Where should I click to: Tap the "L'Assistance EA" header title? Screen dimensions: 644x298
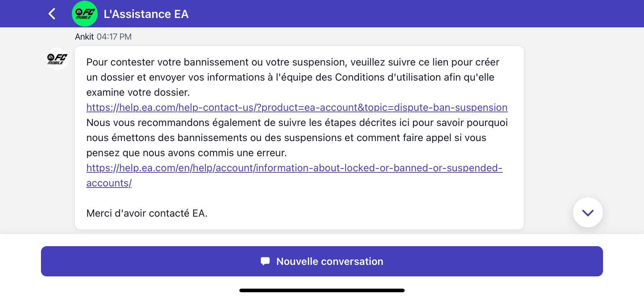point(146,14)
